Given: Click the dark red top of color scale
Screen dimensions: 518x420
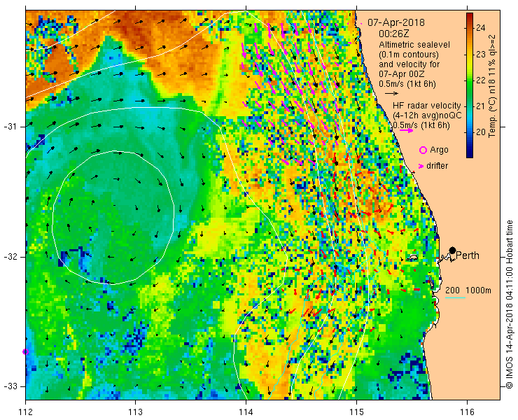Looking at the screenshot, I should coord(470,16).
